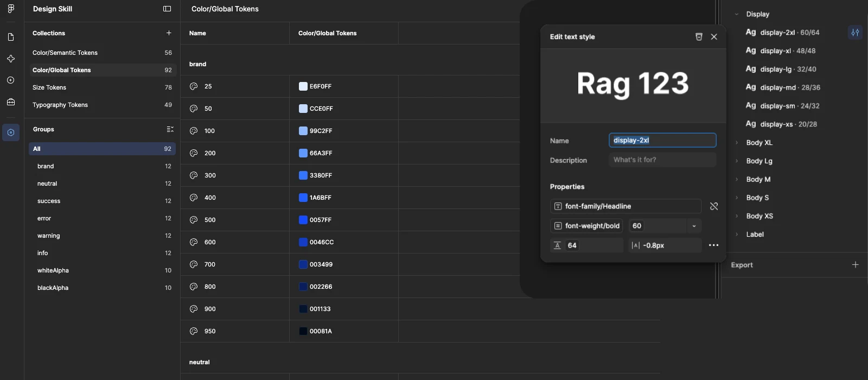The image size is (868, 380).
Task: Collapse groups with the Groups list icon
Action: coord(170,129)
